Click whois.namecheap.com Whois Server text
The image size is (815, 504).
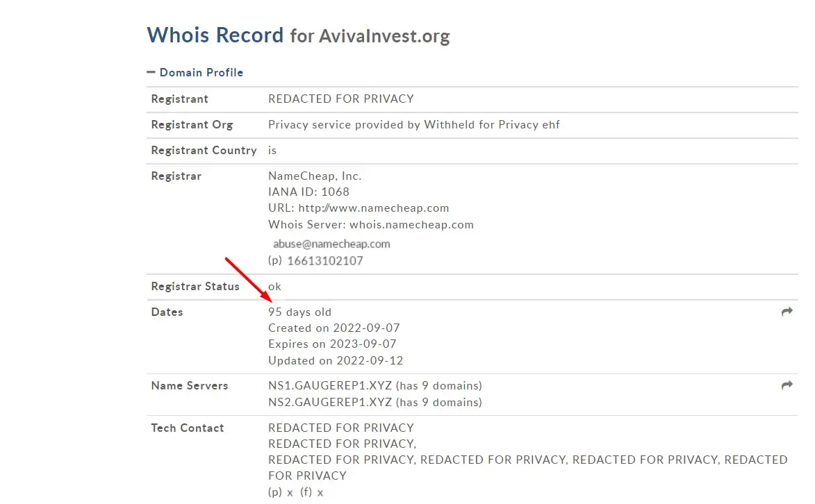coord(411,224)
